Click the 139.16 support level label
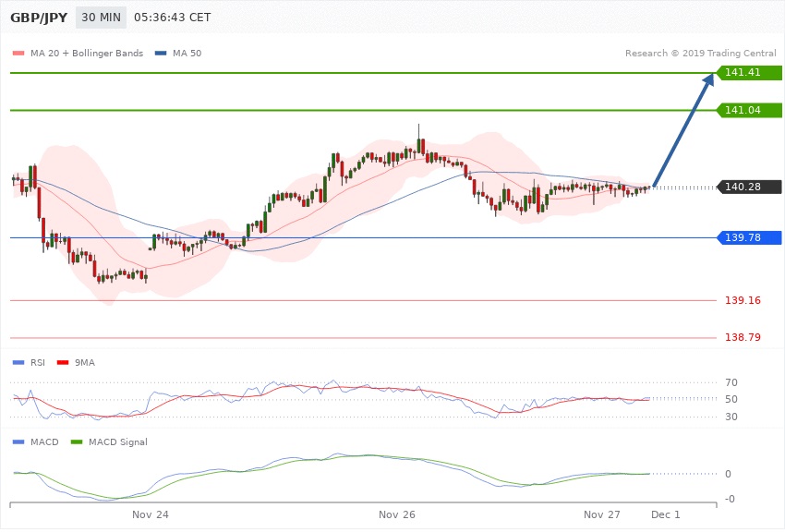This screenshot has width=785, height=532. pos(742,300)
